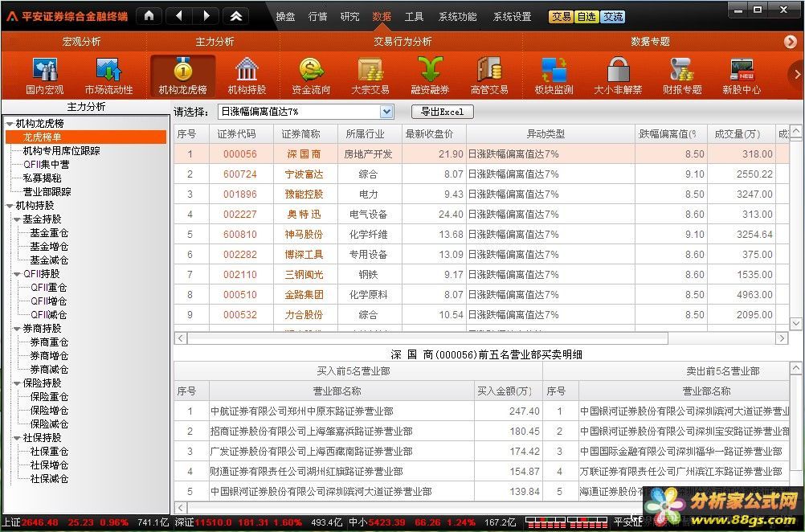Select 私募揭秘 in the tree
805x532 pixels.
click(42, 178)
